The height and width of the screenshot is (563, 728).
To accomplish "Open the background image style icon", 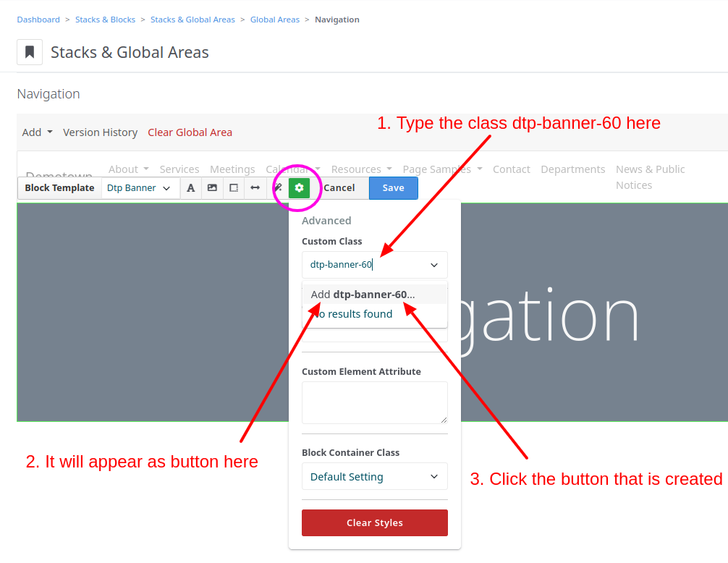I will (212, 188).
